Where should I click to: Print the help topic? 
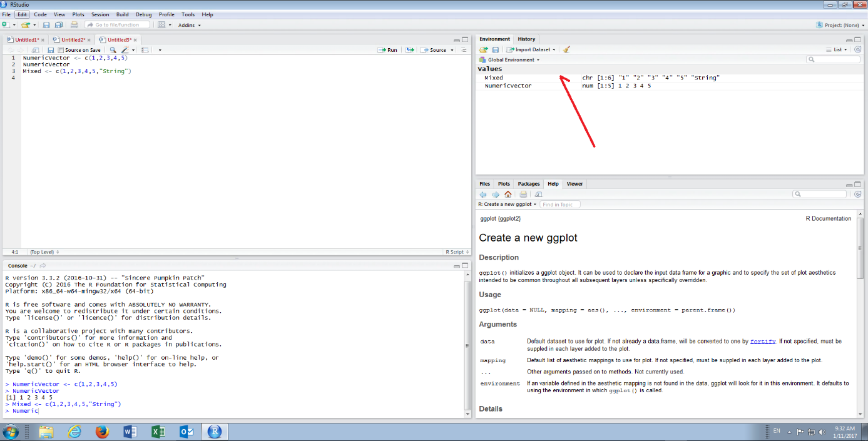[x=524, y=195]
